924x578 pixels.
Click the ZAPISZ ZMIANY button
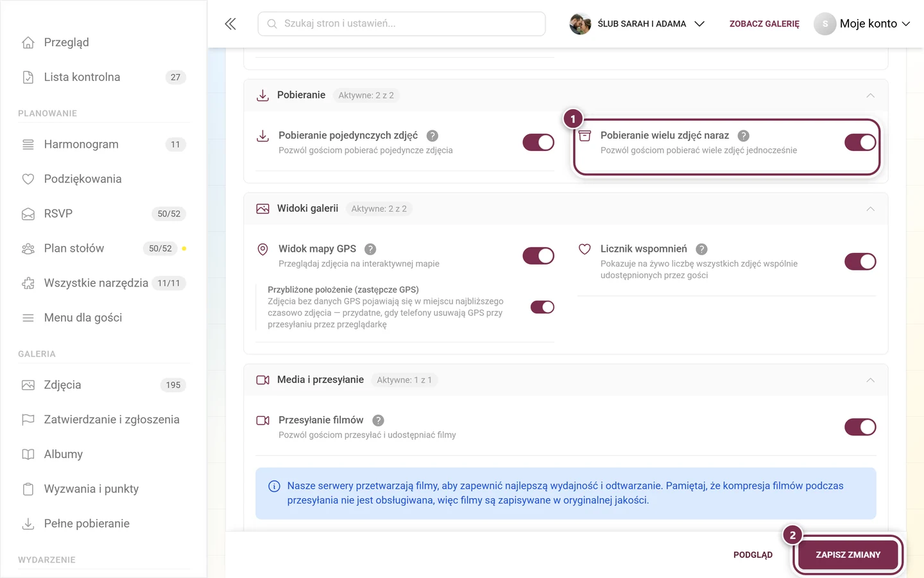point(848,555)
